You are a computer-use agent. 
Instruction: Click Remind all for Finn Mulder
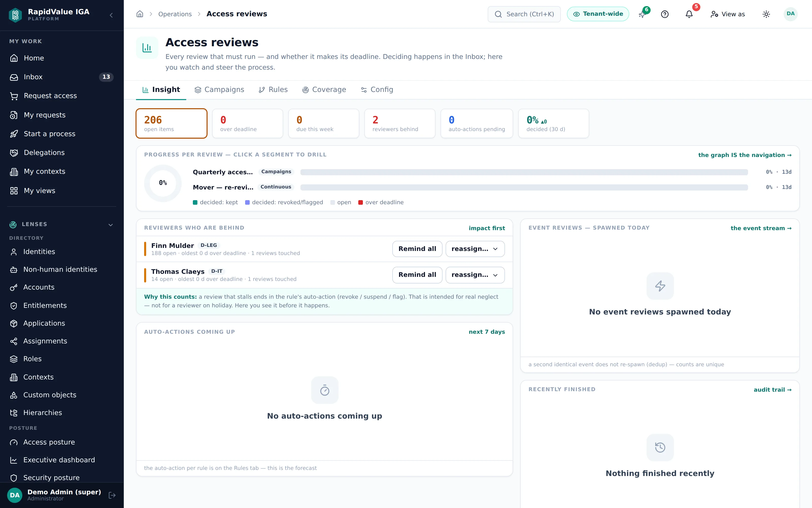pos(417,249)
